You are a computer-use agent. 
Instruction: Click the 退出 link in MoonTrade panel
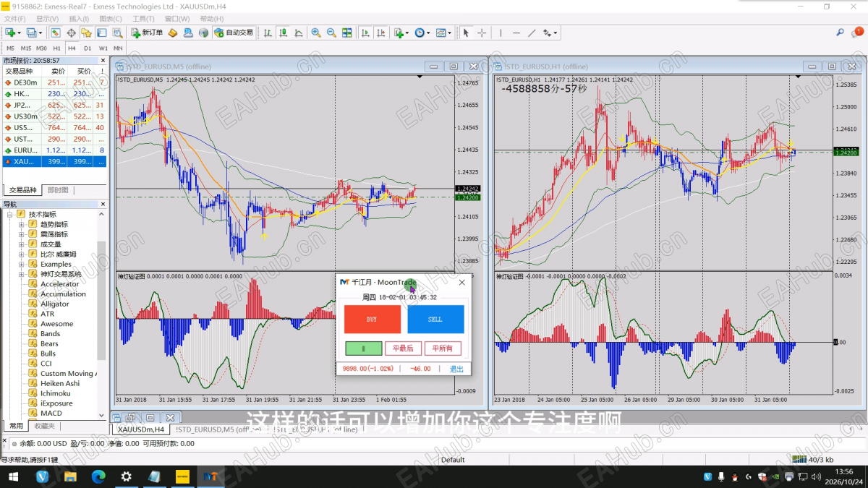click(x=457, y=369)
